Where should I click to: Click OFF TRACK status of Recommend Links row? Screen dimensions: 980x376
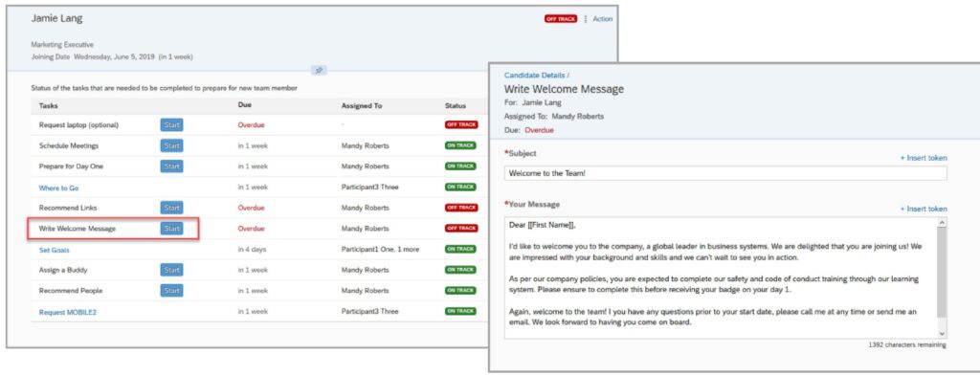461,208
